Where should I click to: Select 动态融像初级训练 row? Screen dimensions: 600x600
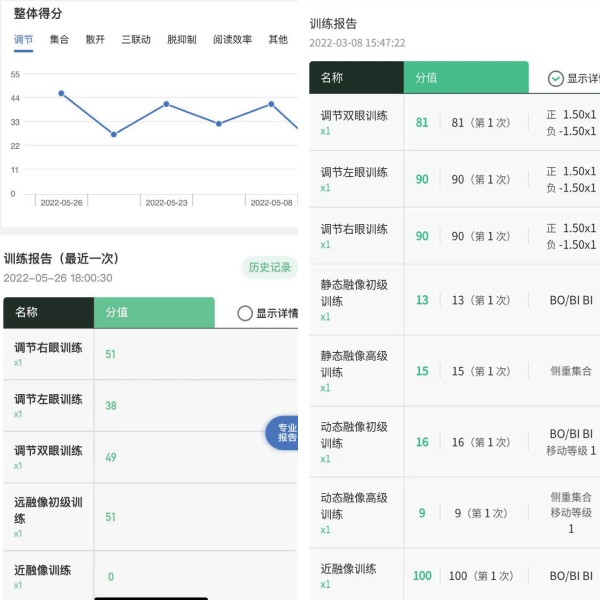[x=455, y=442]
